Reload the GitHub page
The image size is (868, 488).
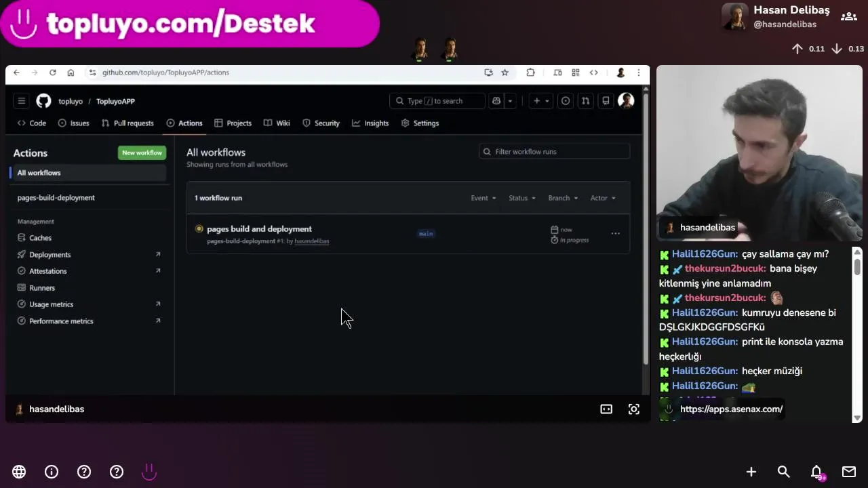(x=52, y=73)
